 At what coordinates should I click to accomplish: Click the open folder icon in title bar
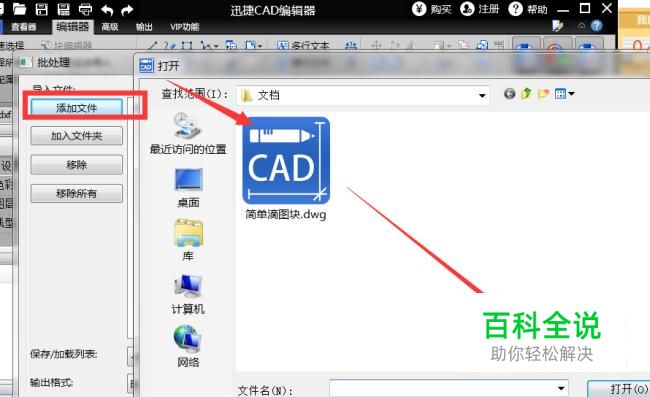point(19,9)
